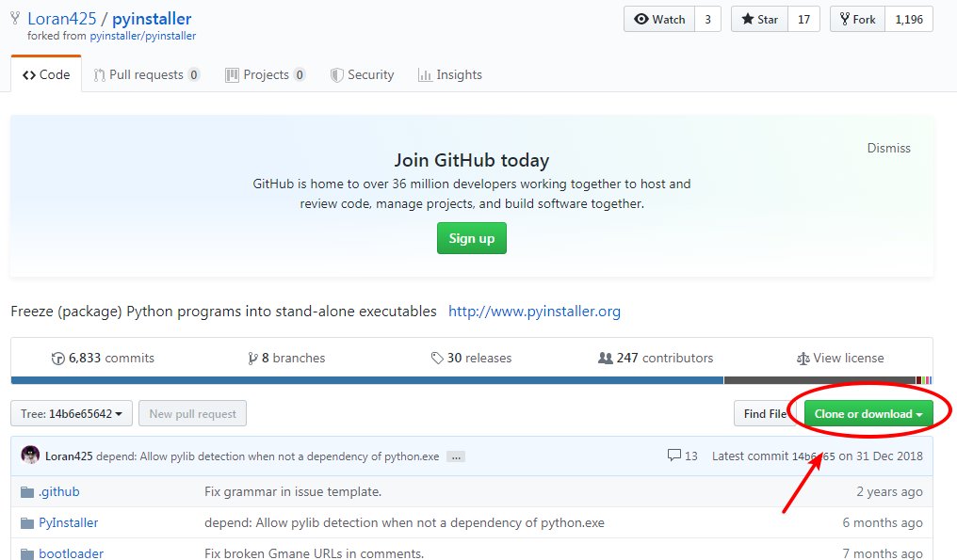Open the PyInstaller folder
This screenshot has height=560, width=957.
coord(69,522)
